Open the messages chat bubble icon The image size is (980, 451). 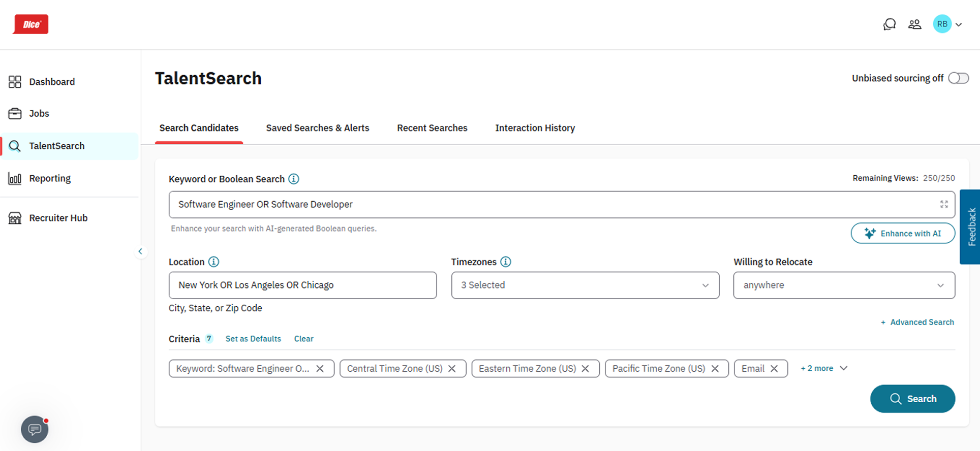click(889, 24)
